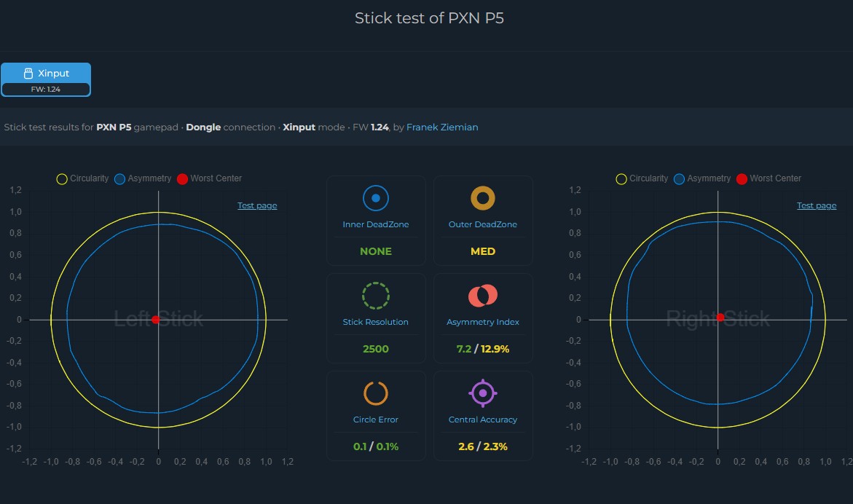Click the Inner DeadZone label
The image size is (853, 504).
(376, 224)
